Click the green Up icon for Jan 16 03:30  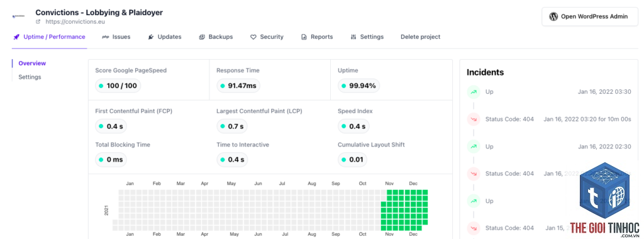pos(474,92)
